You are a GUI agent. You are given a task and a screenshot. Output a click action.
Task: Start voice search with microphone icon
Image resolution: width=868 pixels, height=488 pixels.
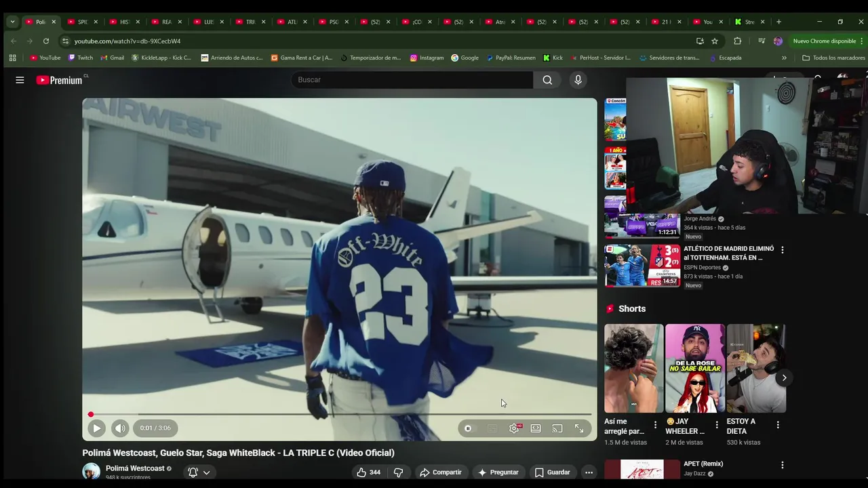(578, 80)
